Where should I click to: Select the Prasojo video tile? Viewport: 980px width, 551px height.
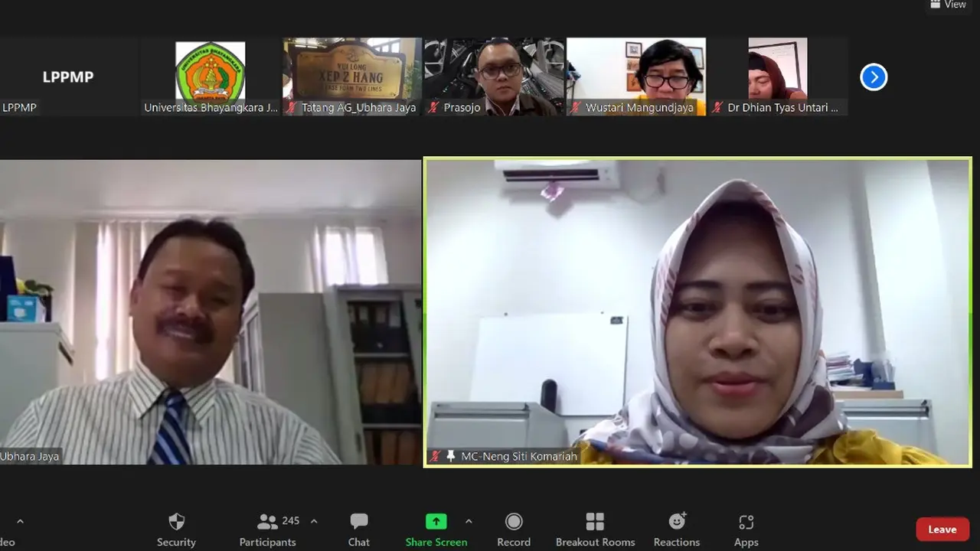494,77
